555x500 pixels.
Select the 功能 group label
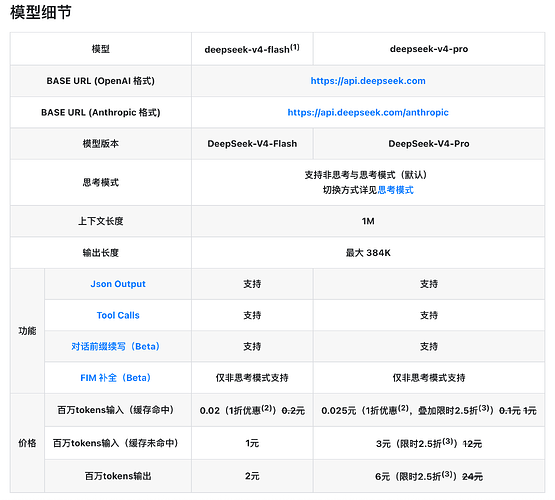click(27, 331)
